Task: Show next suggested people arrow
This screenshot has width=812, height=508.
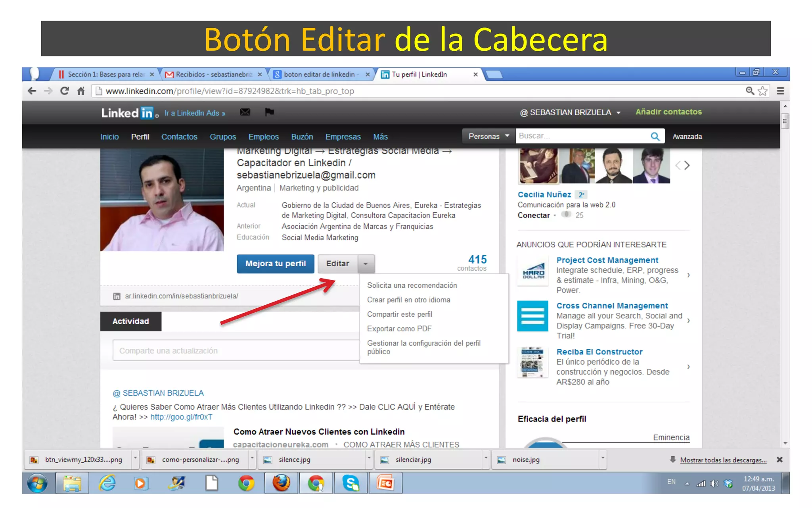Action: coord(687,165)
